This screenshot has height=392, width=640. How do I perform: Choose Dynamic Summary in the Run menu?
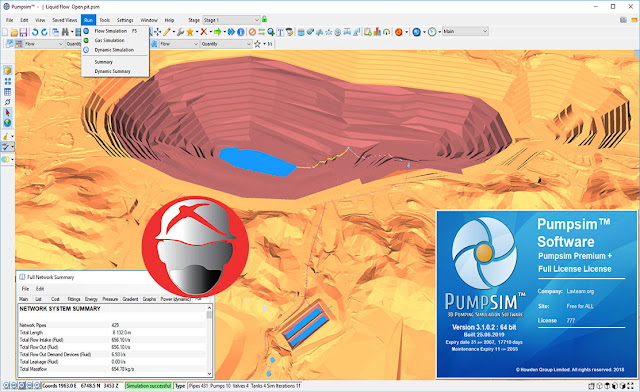[115, 71]
